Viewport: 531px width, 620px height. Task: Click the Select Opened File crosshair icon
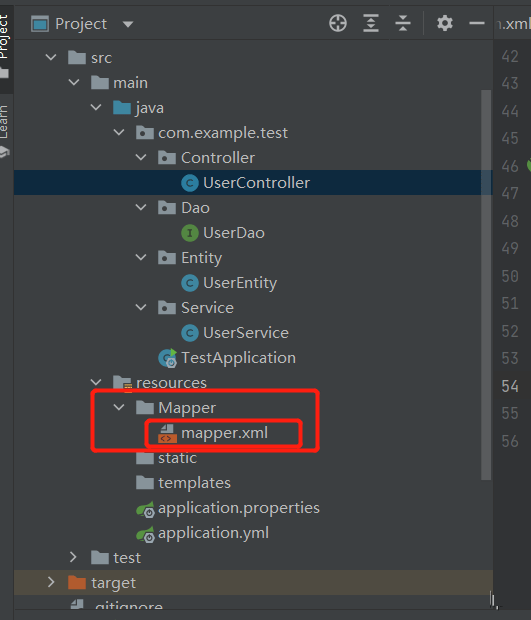338,23
